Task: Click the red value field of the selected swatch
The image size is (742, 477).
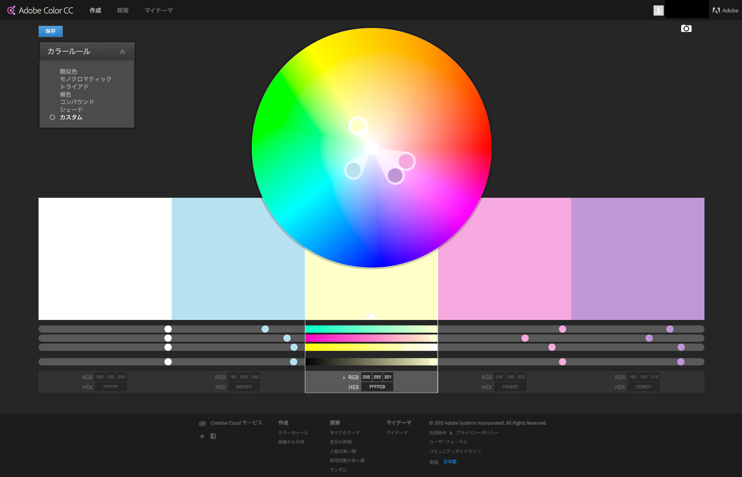Action: 366,377
